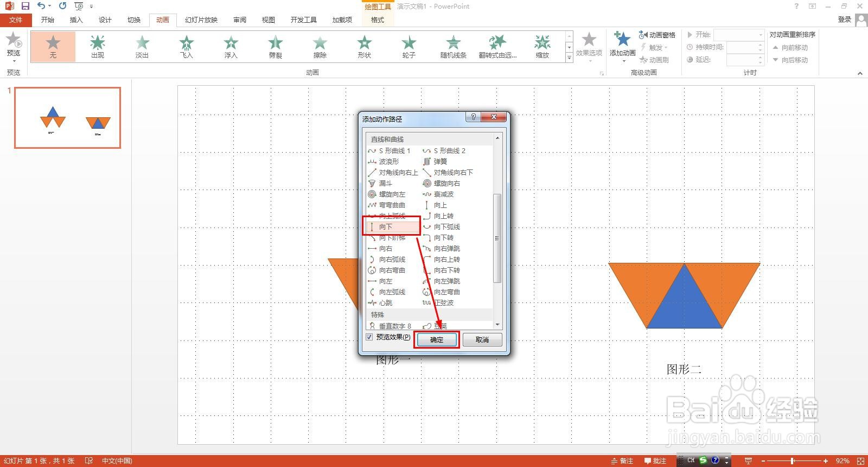Switch to the 插入 Insert ribbon tab
Viewport: 868px width, 467px height.
click(x=76, y=20)
